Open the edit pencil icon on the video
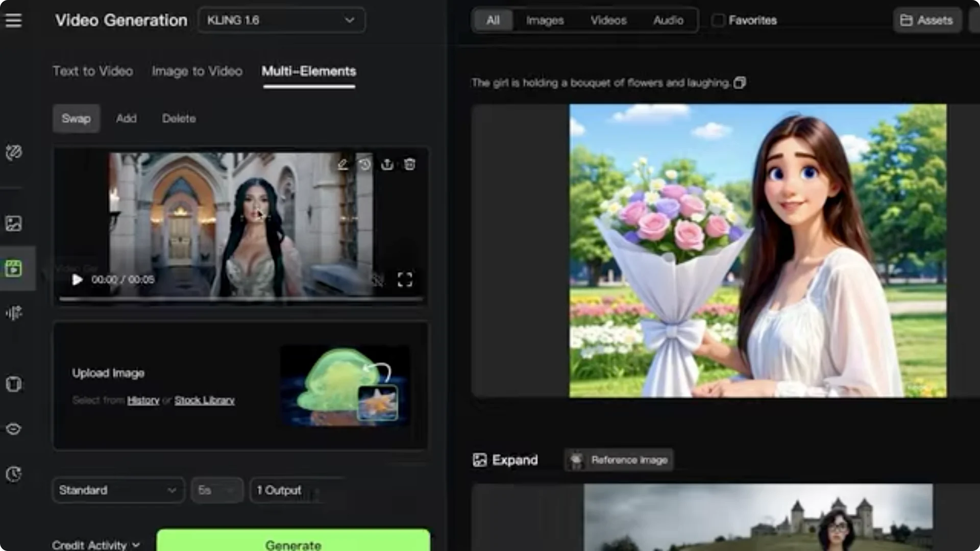Image resolution: width=980 pixels, height=551 pixels. (342, 164)
